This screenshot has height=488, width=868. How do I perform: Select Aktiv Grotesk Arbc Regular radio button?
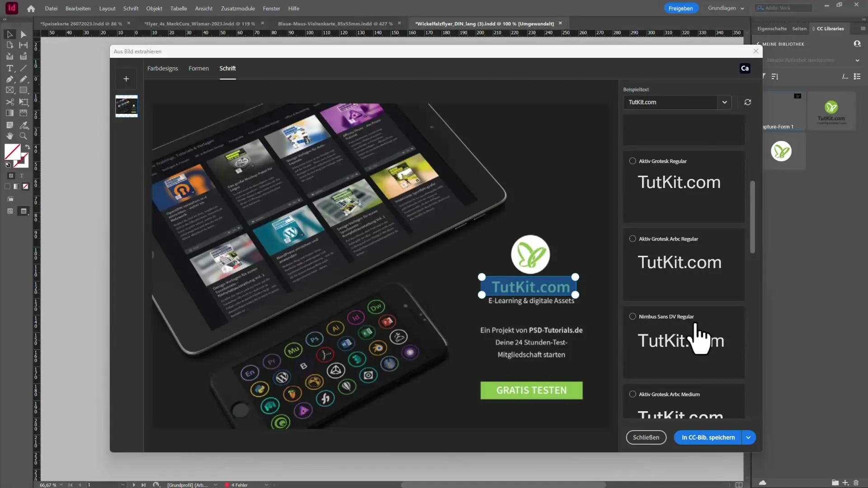coord(632,239)
